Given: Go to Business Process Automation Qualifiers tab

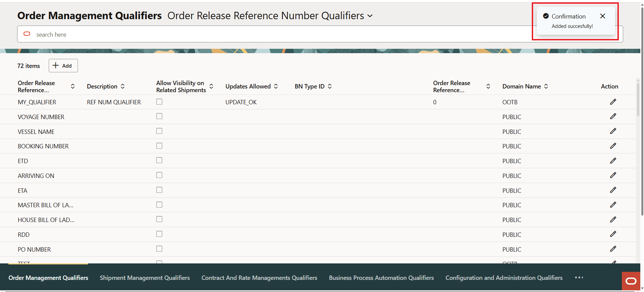Looking at the screenshot, I should click(x=381, y=278).
